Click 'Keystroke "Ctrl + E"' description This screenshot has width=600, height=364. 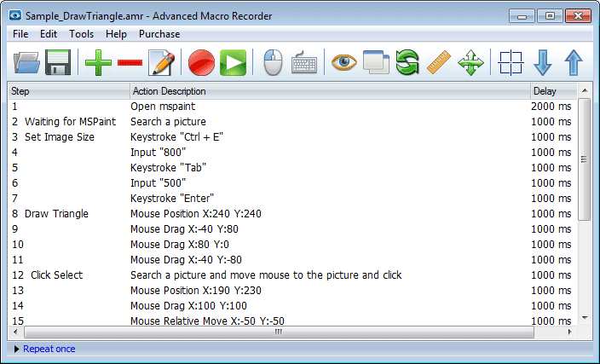[x=176, y=137]
